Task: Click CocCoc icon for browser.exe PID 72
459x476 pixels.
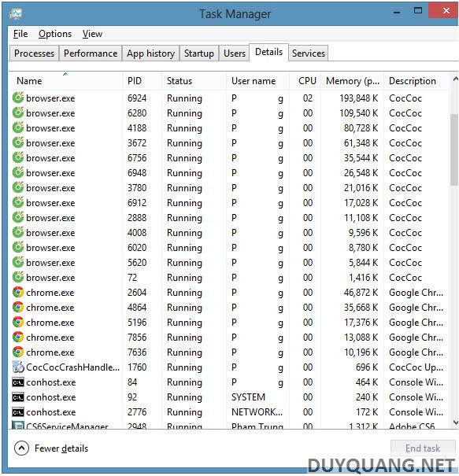Action: click(x=18, y=277)
